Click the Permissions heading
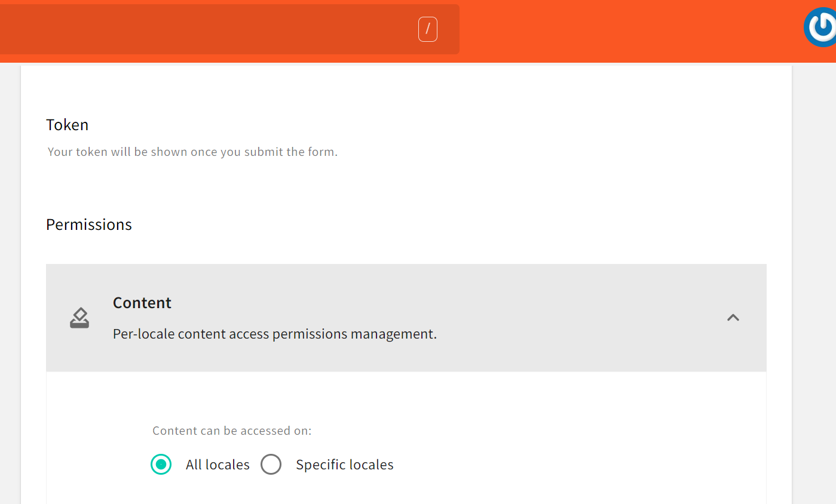This screenshot has width=836, height=504. point(89,225)
